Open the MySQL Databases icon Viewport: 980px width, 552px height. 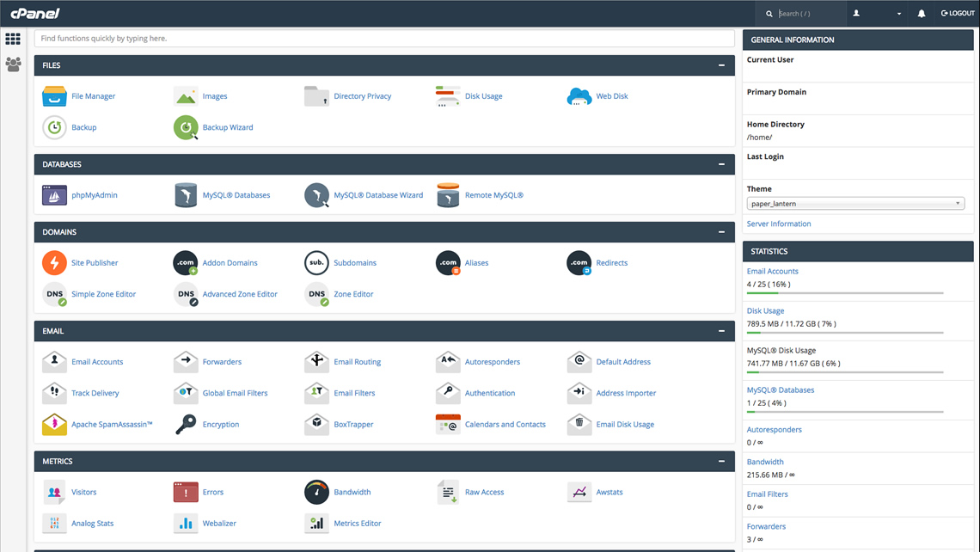pyautogui.click(x=186, y=195)
